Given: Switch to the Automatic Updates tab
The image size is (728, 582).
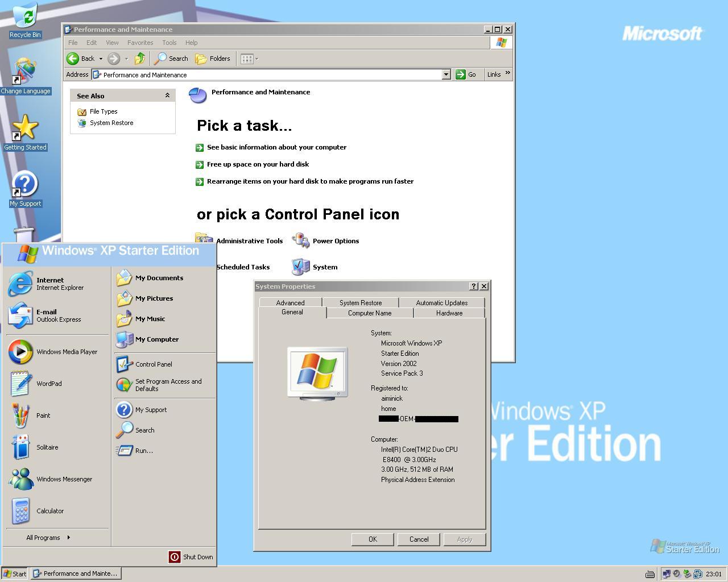Looking at the screenshot, I should (442, 303).
